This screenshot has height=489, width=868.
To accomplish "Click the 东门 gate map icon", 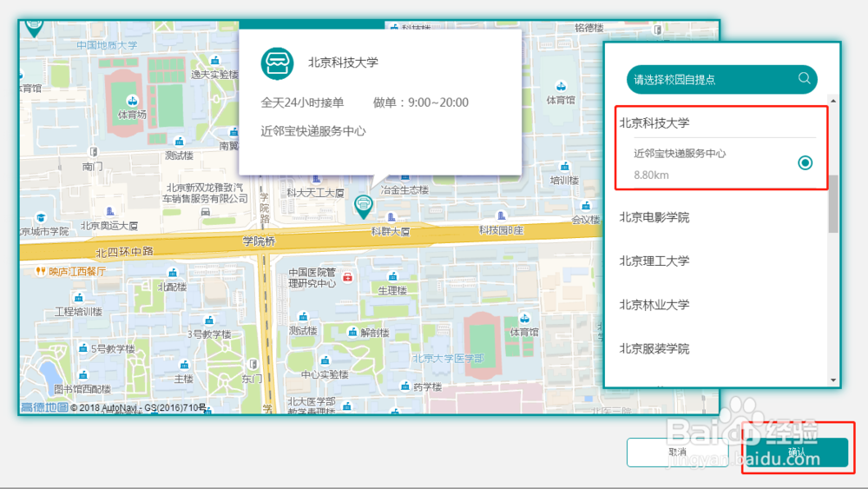I will tap(253, 365).
